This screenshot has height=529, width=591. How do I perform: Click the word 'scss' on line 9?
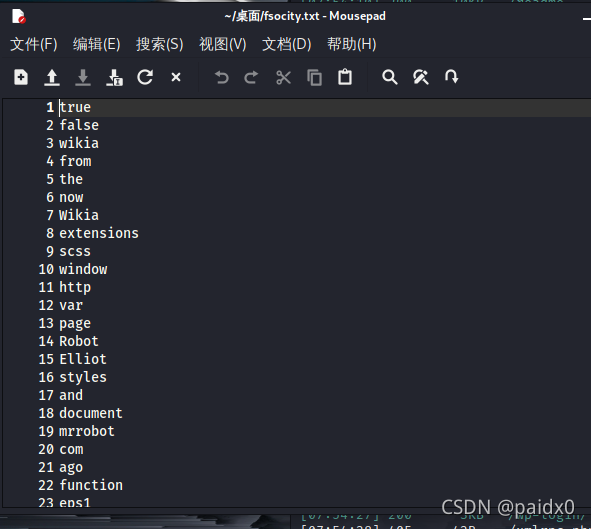point(75,251)
